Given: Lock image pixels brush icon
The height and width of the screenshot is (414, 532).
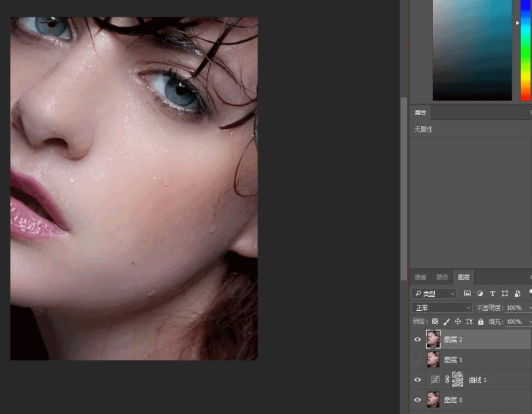Looking at the screenshot, I should point(446,321).
